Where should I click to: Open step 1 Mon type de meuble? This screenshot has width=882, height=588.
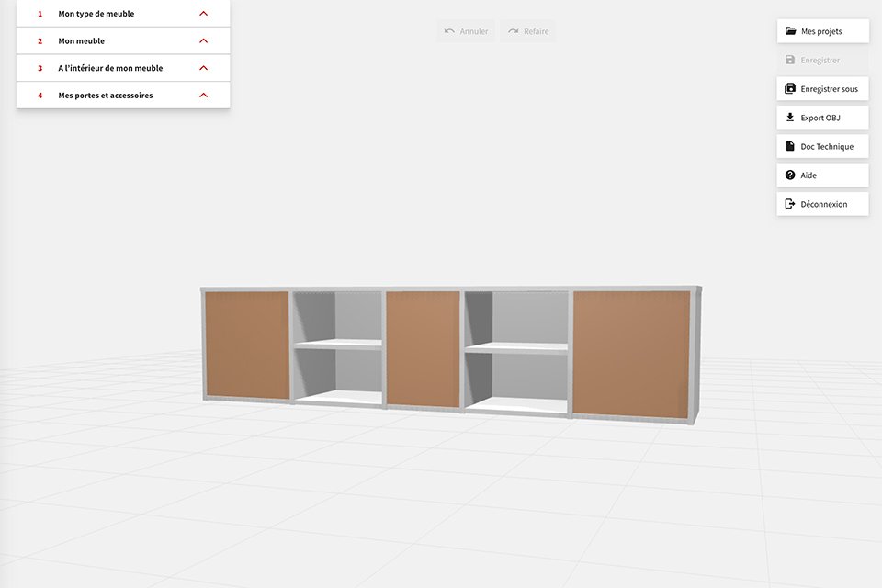coord(123,14)
